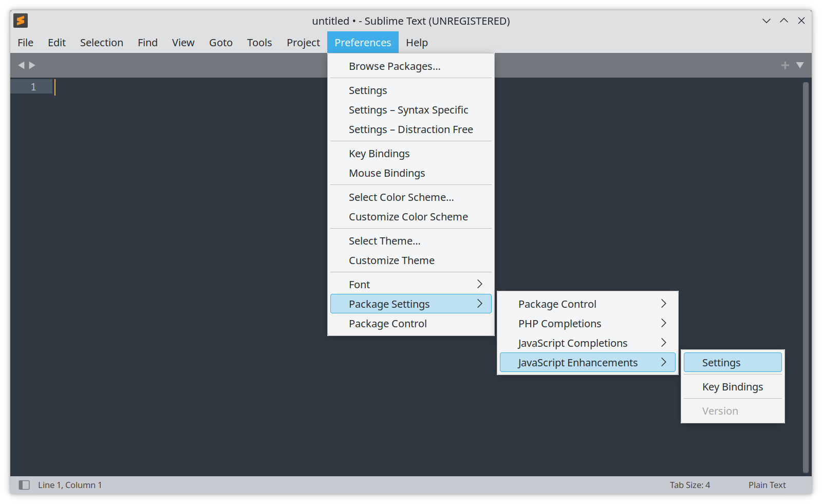Minimize window with title bar down chevron
The height and width of the screenshot is (504, 822).
767,21
